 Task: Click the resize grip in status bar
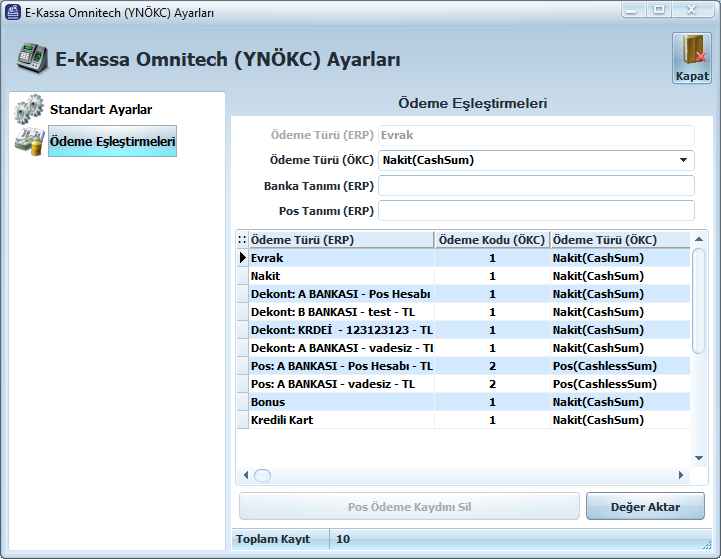pyautogui.click(x=707, y=545)
